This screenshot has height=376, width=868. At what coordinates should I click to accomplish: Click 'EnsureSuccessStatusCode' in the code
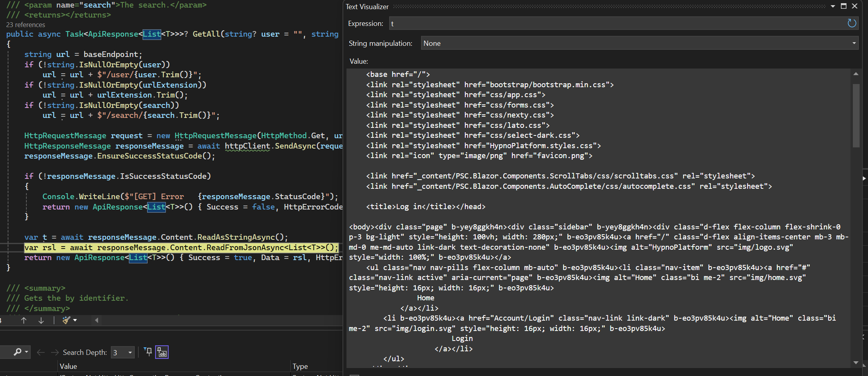pyautogui.click(x=150, y=156)
